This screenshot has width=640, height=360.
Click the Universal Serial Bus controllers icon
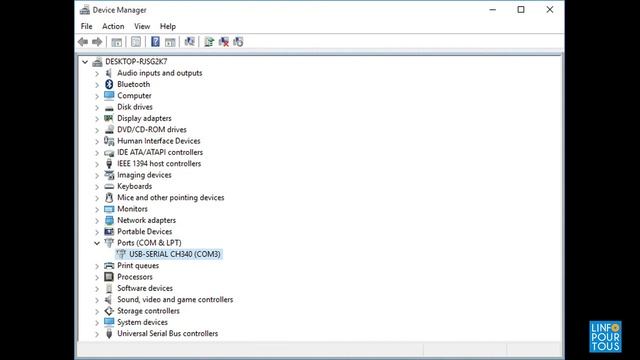click(x=109, y=333)
